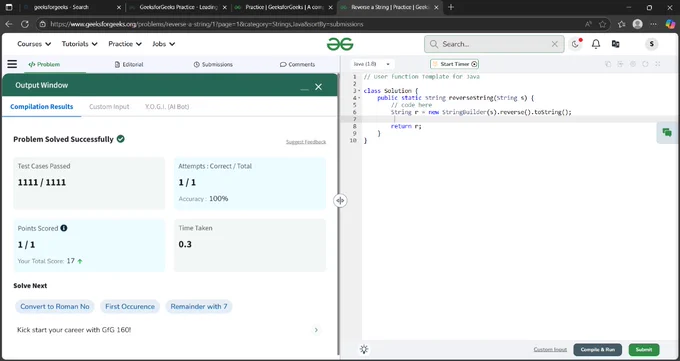The height and width of the screenshot is (361, 680).
Task: Refresh the page
Action: [x=25, y=24]
